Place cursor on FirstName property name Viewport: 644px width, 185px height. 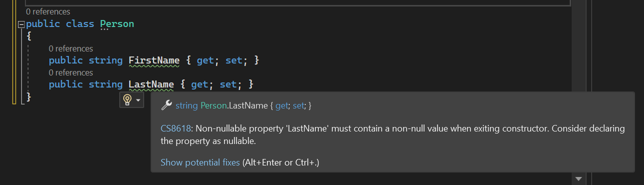154,60
